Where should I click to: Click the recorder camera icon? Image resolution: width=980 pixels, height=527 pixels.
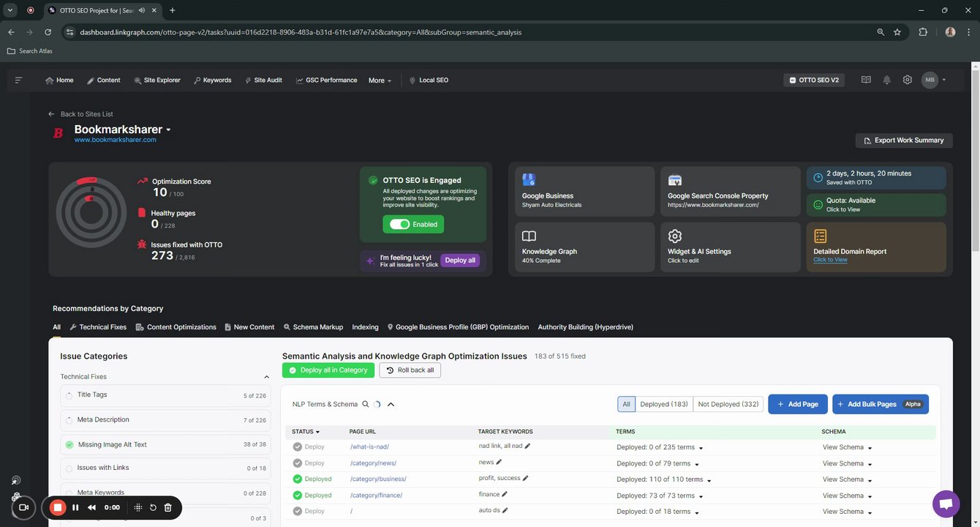23,507
